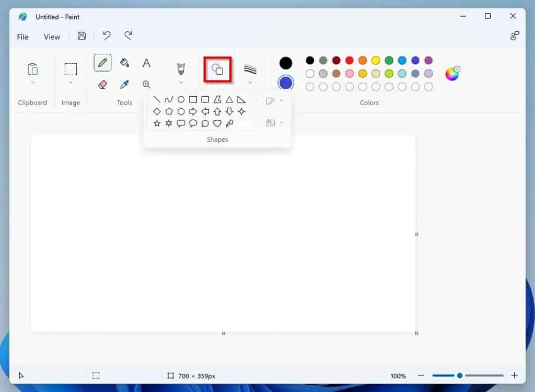Pick the red color swatch
This screenshot has width=535, height=392.
coord(350,61)
